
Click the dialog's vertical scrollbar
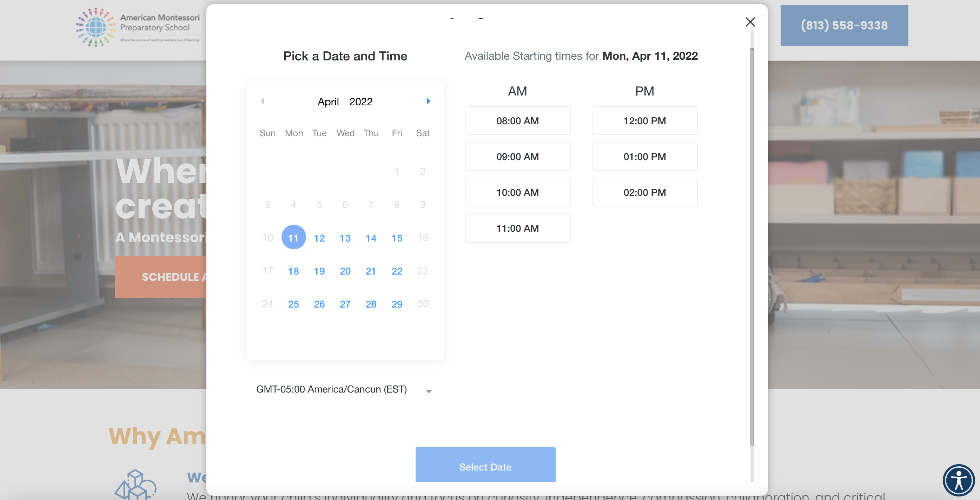(x=752, y=247)
